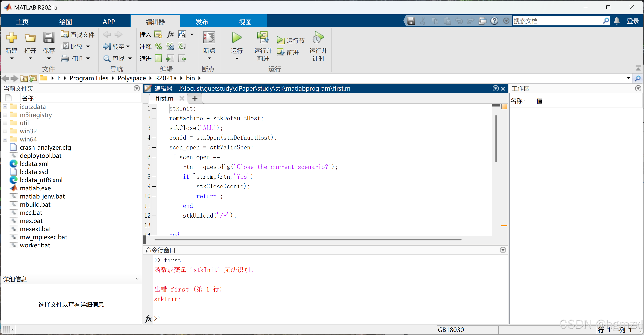
Task: Open the Run (运行) dropdown arrow
Action: coord(237,58)
